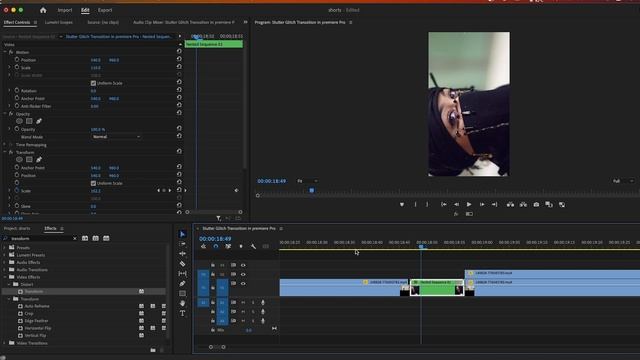The height and width of the screenshot is (360, 640).
Task: Expand the Audio Effects folder
Action: [x=5, y=262]
